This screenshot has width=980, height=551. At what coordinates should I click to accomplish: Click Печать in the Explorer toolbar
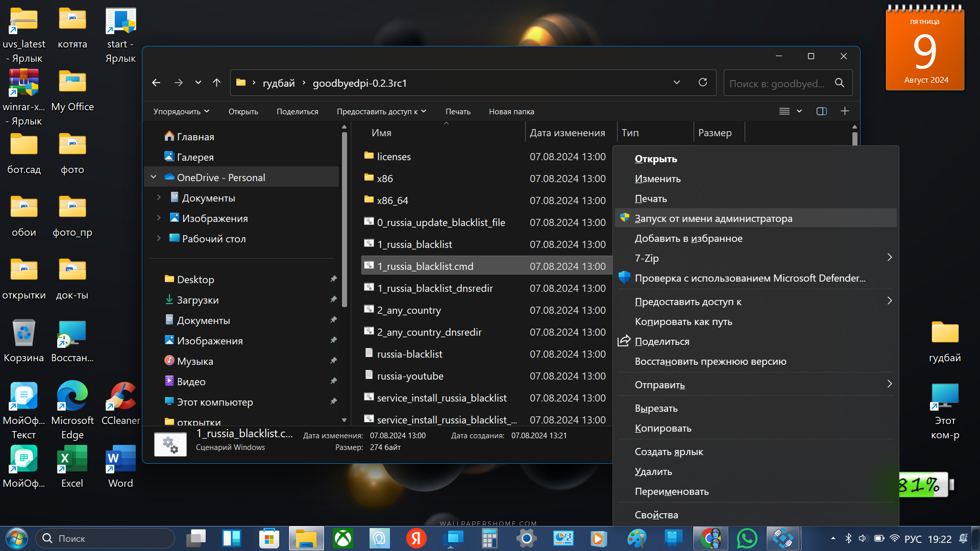click(x=458, y=111)
